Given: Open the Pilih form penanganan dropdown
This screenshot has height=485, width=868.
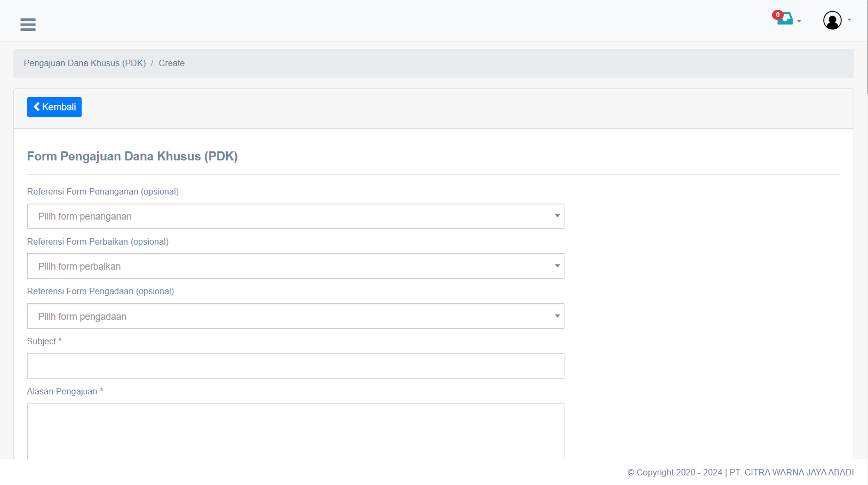Looking at the screenshot, I should [296, 216].
